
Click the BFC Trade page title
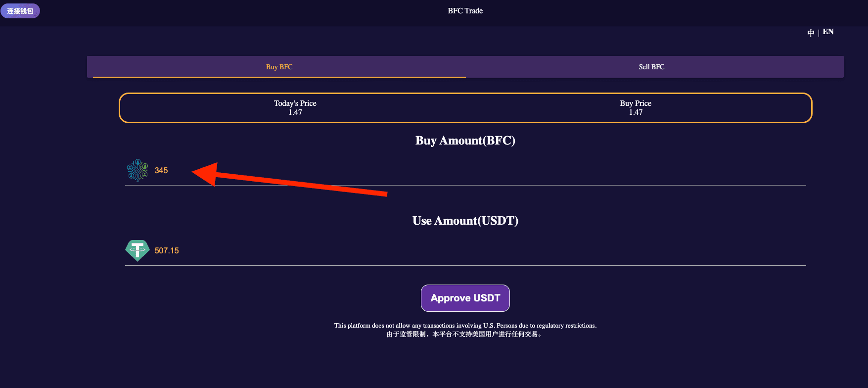tap(465, 11)
